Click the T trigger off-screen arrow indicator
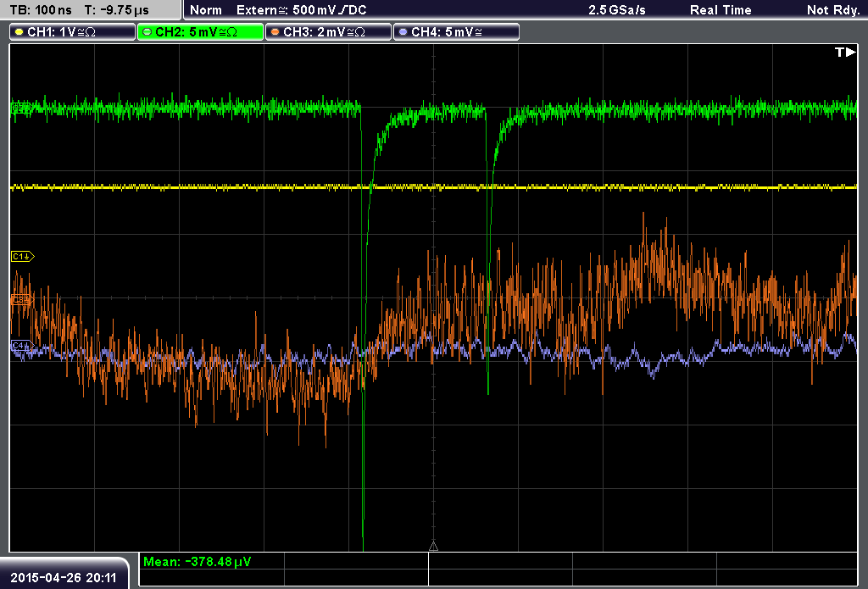This screenshot has width=868, height=589. 845,52
